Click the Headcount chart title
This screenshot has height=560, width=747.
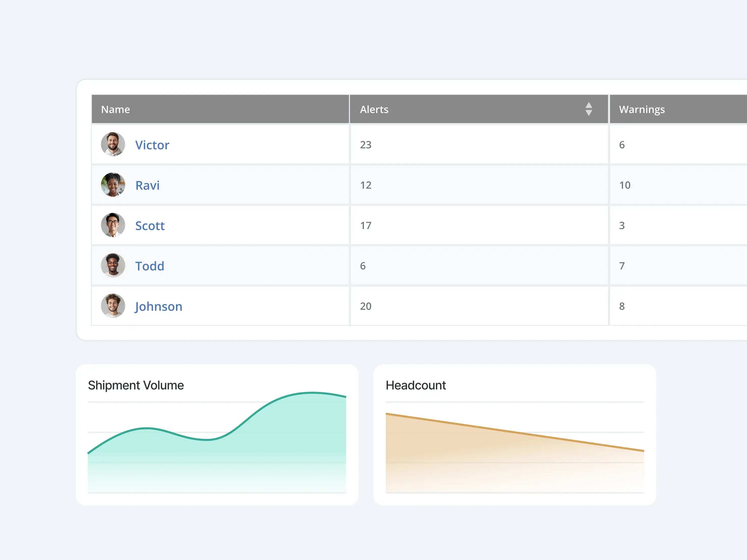415,385
